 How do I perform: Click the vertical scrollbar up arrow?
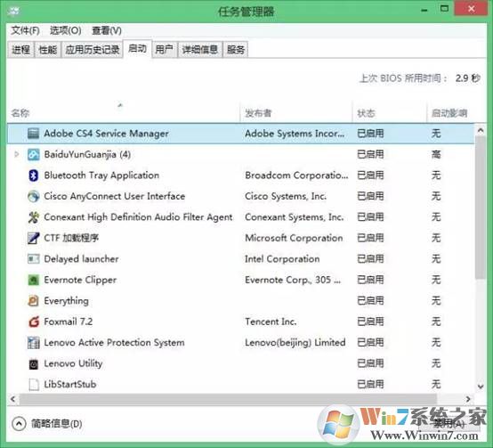click(x=481, y=130)
